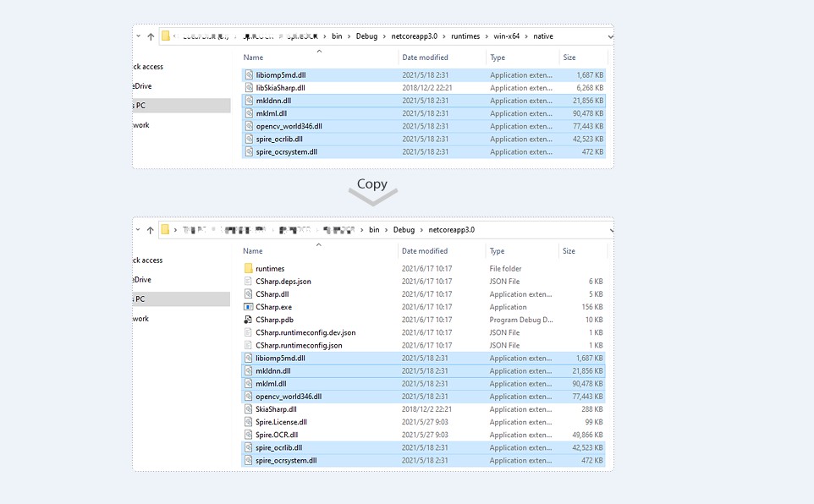Select SkiaSharp.dll file icon

click(x=249, y=409)
